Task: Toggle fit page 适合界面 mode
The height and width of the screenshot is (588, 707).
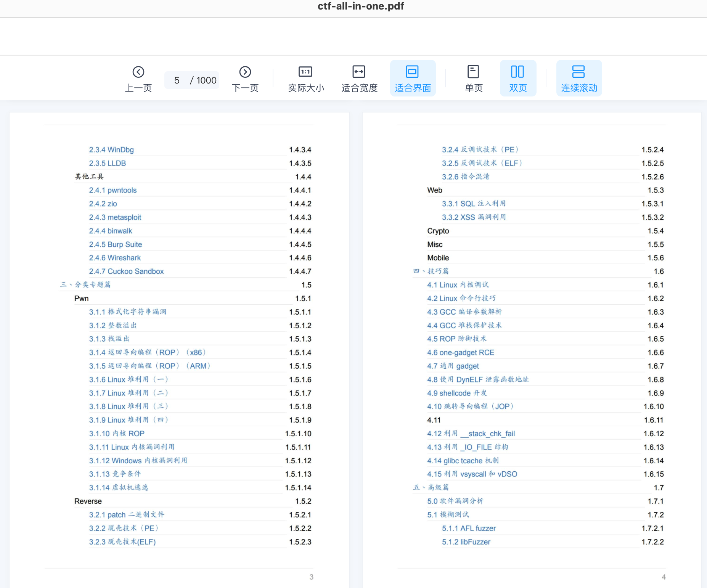Action: [413, 78]
